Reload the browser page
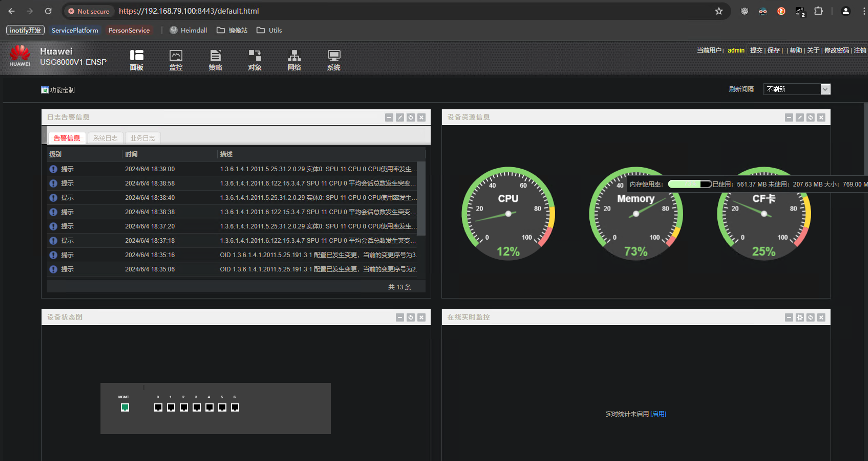868x461 pixels. click(x=48, y=11)
